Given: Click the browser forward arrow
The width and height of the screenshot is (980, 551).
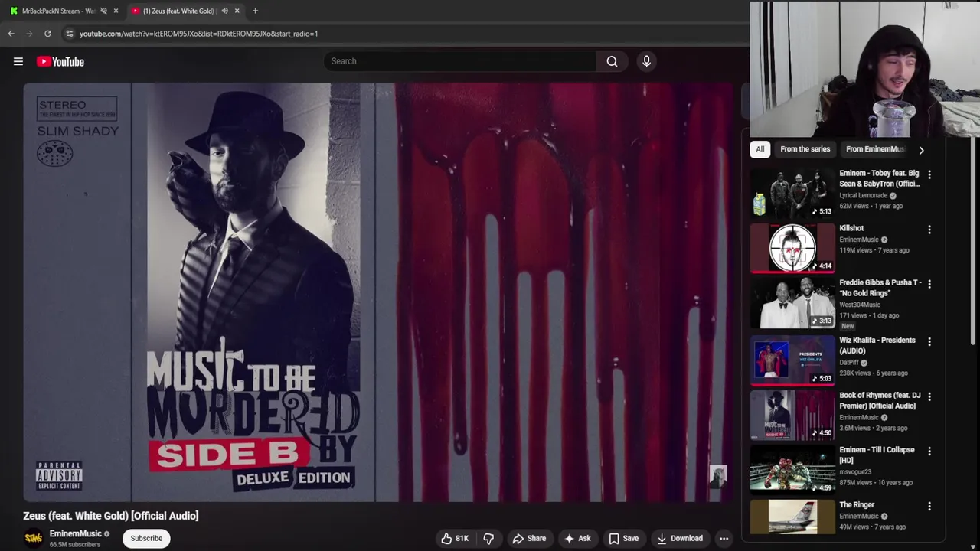Looking at the screenshot, I should coord(30,34).
